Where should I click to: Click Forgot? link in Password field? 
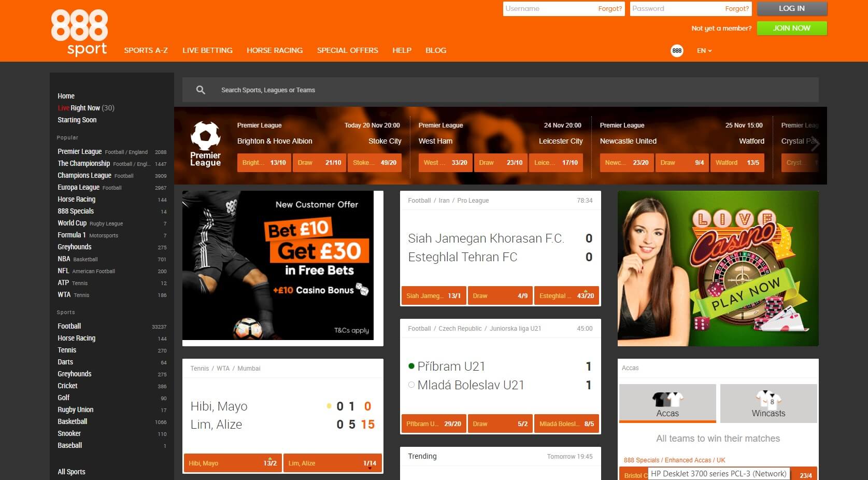click(737, 9)
